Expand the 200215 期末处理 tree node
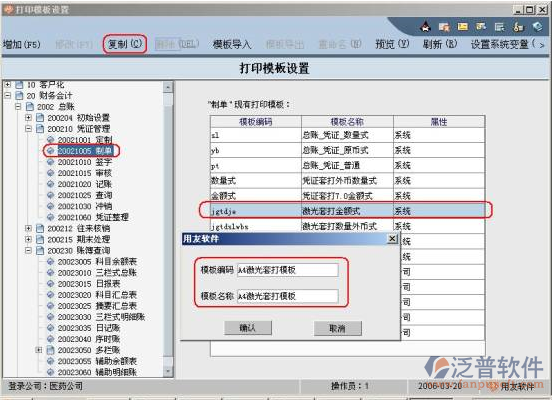Screen dimensions: 554x400 pyautogui.click(x=29, y=239)
